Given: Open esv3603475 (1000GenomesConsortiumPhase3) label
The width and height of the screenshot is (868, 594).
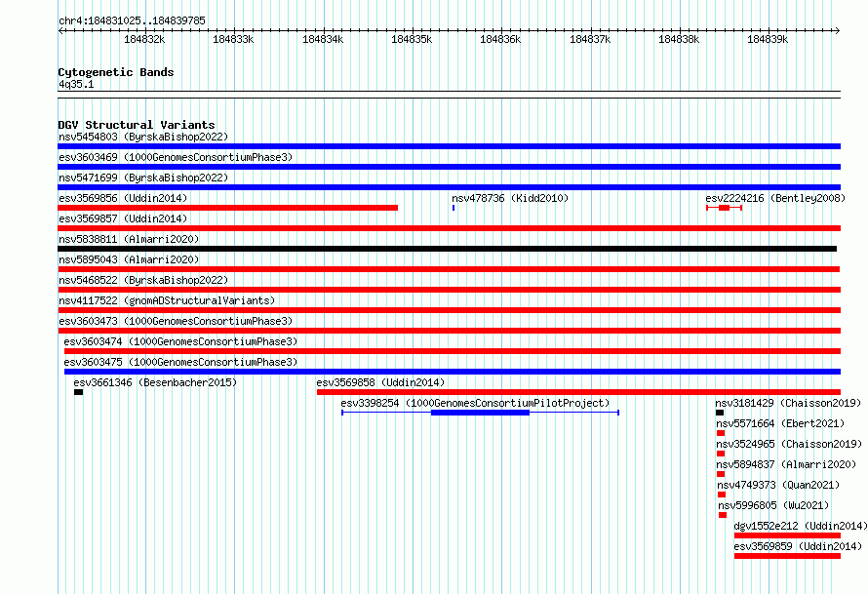Looking at the screenshot, I should [x=180, y=362].
